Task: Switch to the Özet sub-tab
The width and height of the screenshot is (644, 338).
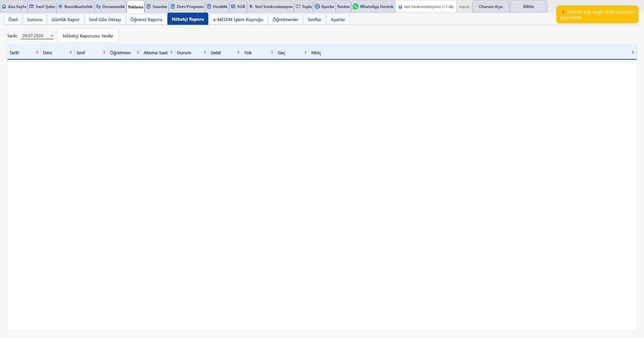Action: (13, 19)
